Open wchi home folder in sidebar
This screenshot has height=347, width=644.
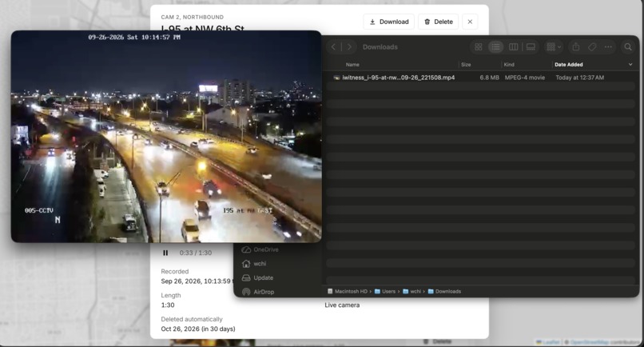click(x=254, y=264)
